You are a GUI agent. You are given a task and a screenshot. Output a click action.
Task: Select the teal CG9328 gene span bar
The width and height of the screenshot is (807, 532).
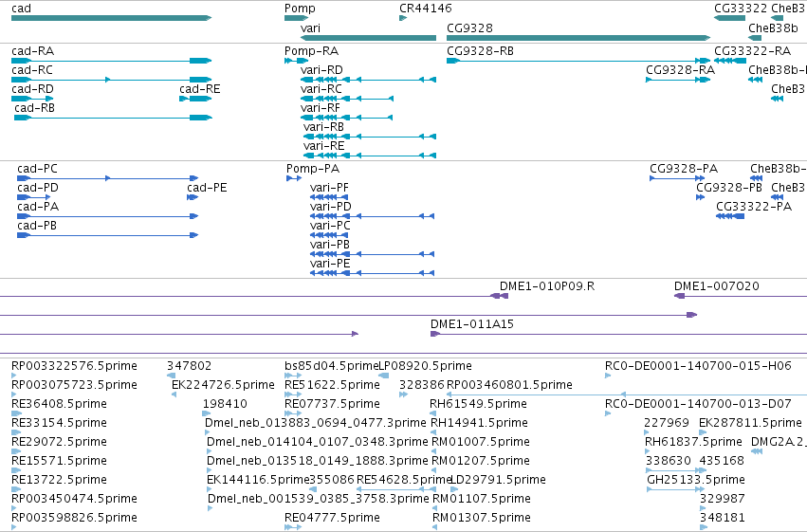(578, 38)
